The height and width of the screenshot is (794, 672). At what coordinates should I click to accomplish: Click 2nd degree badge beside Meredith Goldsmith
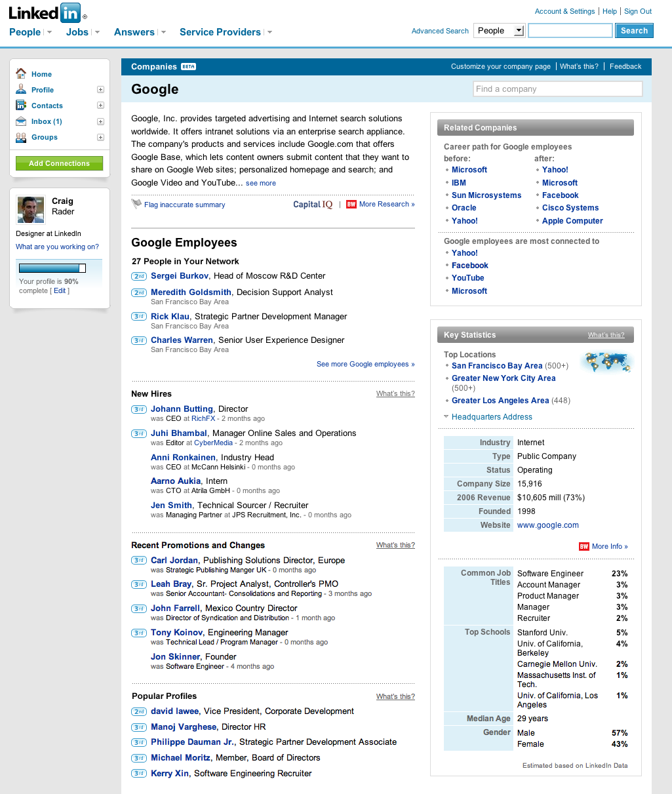(x=139, y=292)
